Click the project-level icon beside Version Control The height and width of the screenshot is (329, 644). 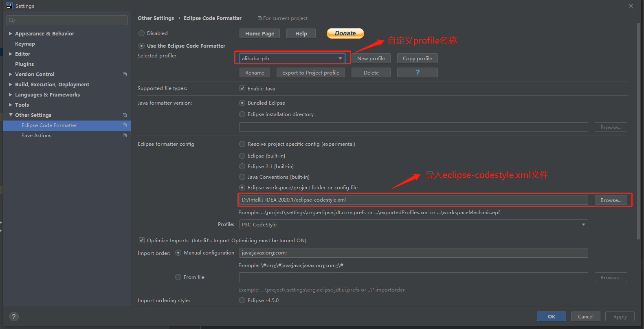(x=125, y=75)
